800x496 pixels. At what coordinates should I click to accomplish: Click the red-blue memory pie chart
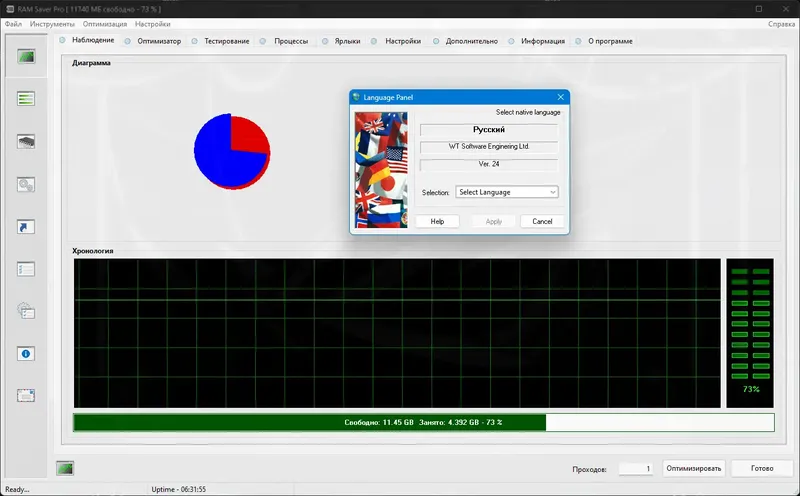point(232,151)
